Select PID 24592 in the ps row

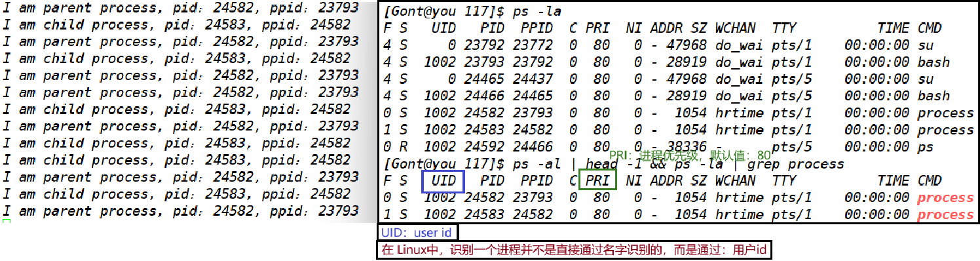pos(485,147)
